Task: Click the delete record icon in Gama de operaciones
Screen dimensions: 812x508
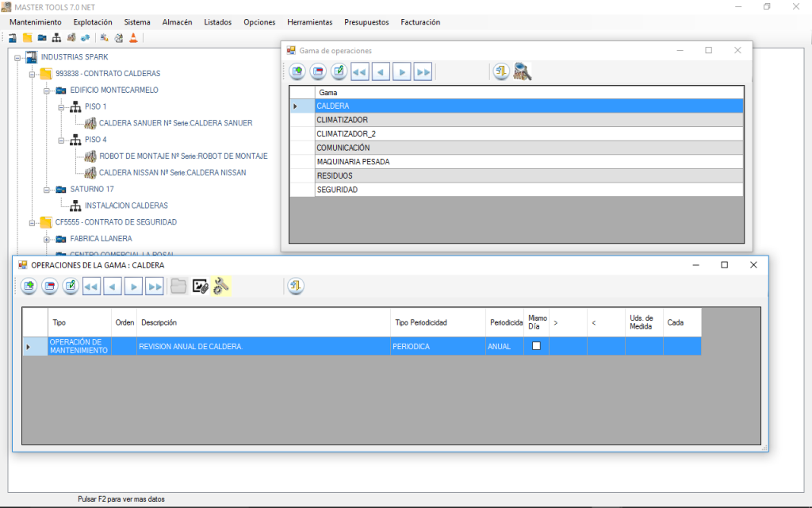Action: pos(318,72)
